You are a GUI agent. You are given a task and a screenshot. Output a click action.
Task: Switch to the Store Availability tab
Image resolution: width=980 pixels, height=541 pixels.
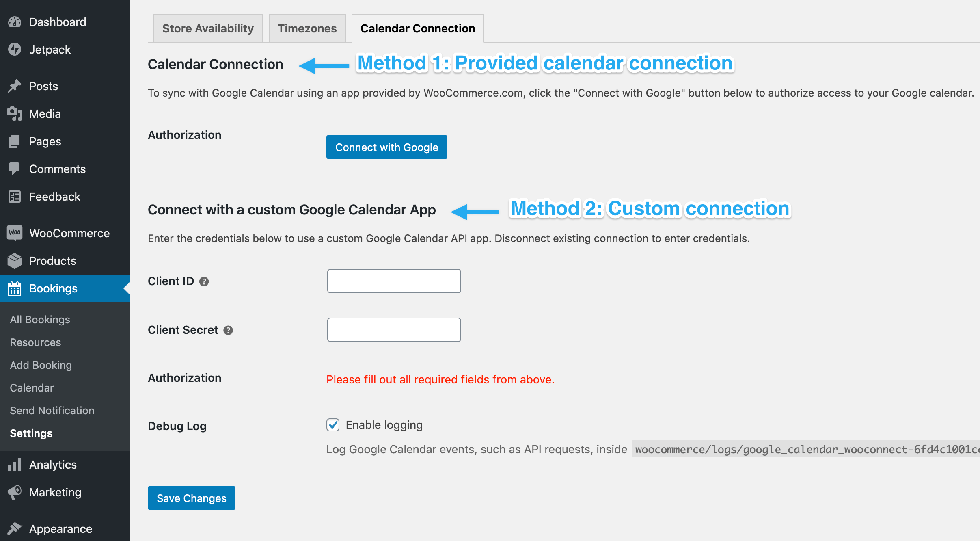point(207,28)
